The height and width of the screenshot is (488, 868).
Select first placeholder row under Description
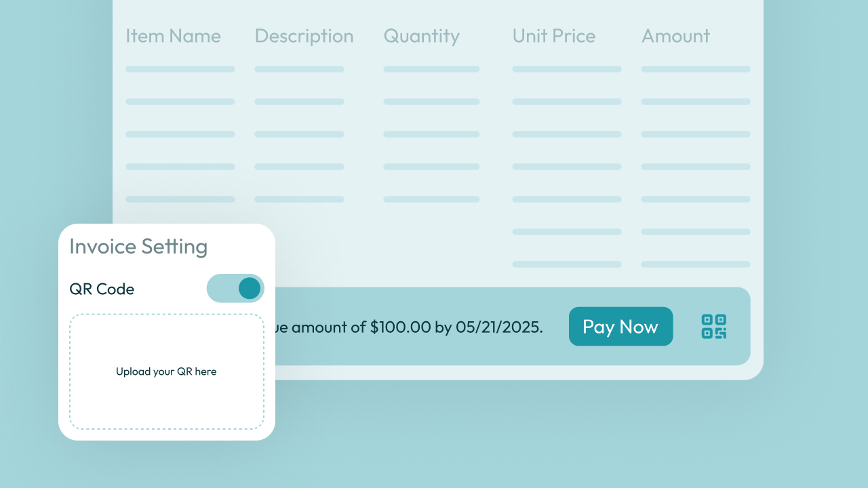pyautogui.click(x=299, y=69)
